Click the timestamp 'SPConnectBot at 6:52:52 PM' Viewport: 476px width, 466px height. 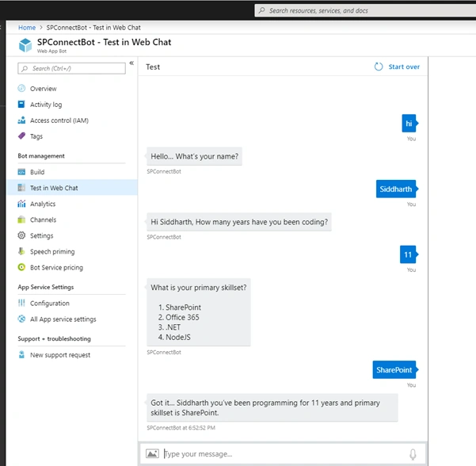tap(181, 428)
